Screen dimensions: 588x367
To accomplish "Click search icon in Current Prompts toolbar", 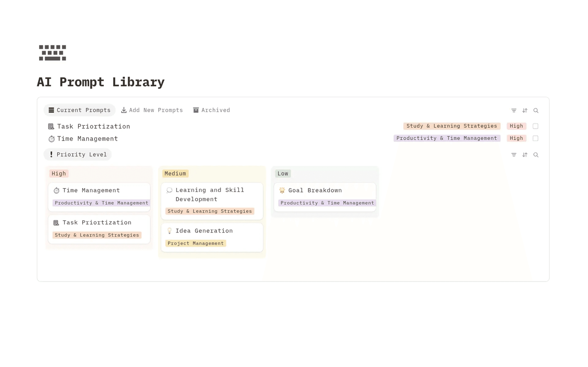I will [x=536, y=110].
